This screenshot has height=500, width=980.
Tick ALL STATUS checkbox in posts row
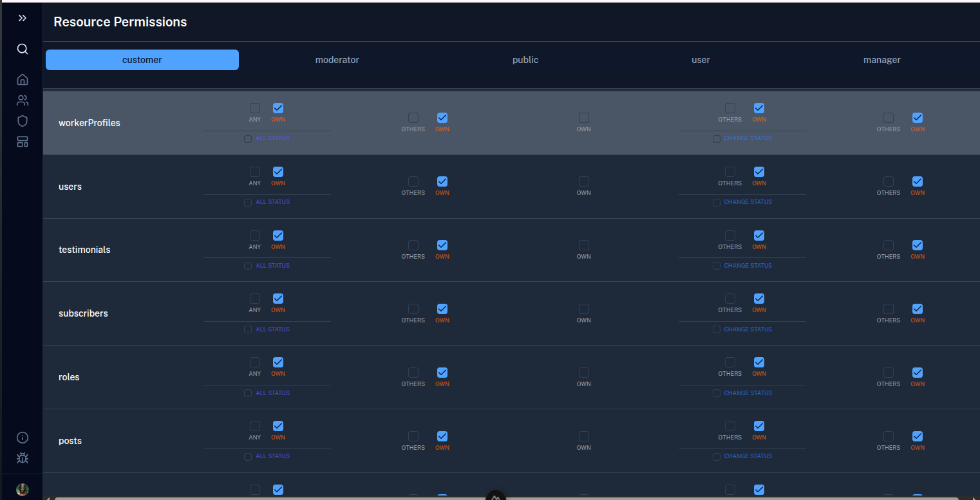tap(248, 457)
